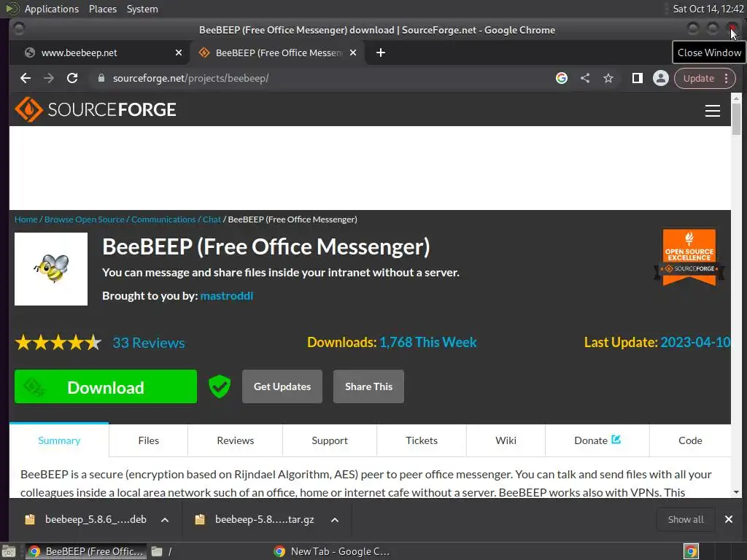This screenshot has height=560, width=747.
Task: Click the Chrome icon in system tray
Action: point(691,551)
